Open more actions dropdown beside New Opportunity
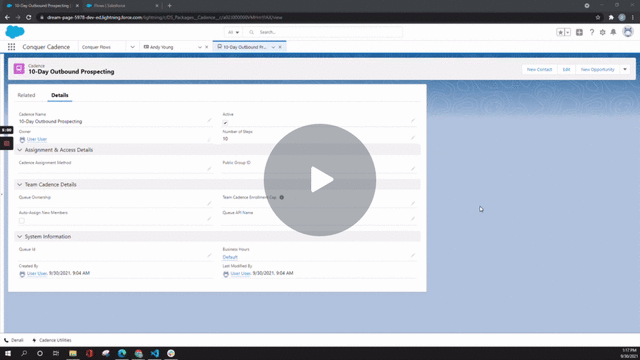640x360 pixels. pyautogui.click(x=625, y=69)
